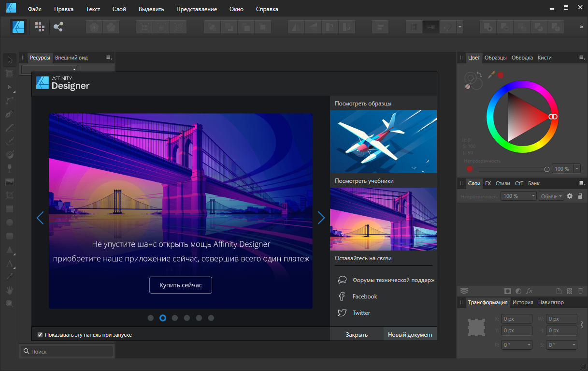Image resolution: width=588 pixels, height=371 pixels.
Task: Select the Vector Brush tool
Action: click(10, 142)
